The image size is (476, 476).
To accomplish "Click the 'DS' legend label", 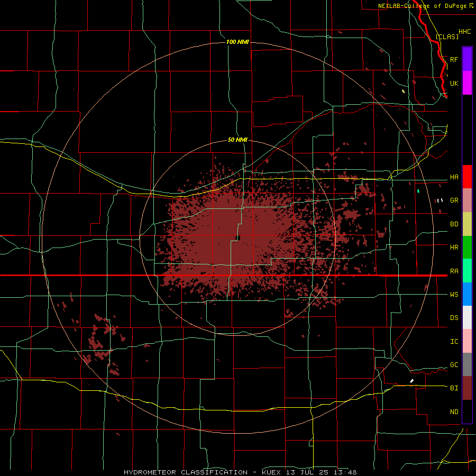I will pyautogui.click(x=454, y=318).
